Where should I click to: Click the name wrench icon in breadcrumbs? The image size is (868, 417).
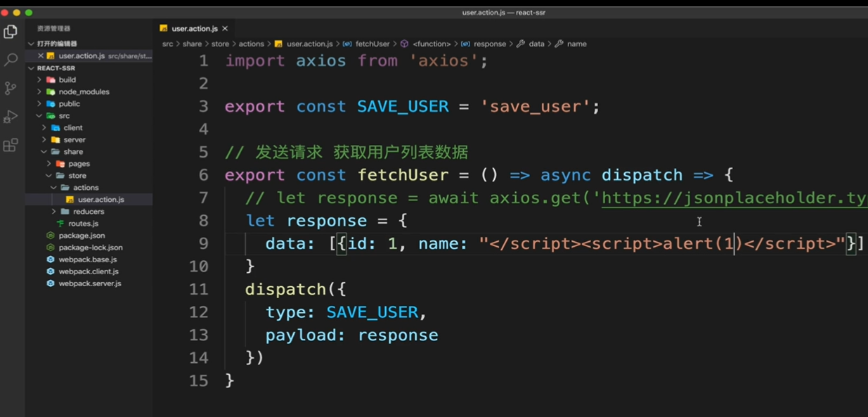tap(559, 44)
